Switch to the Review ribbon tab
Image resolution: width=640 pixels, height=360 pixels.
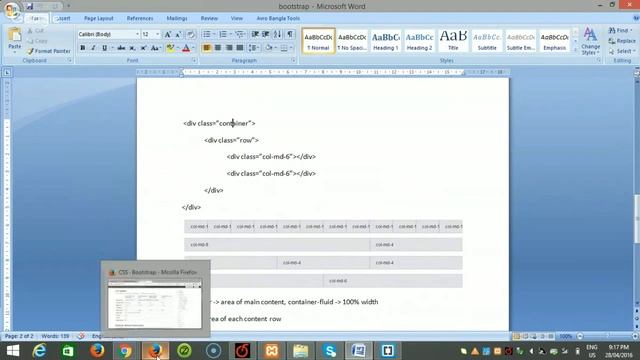(x=209, y=18)
